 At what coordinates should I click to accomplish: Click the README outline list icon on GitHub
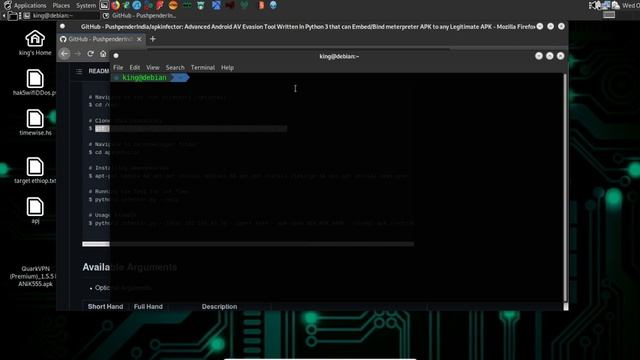point(79,71)
